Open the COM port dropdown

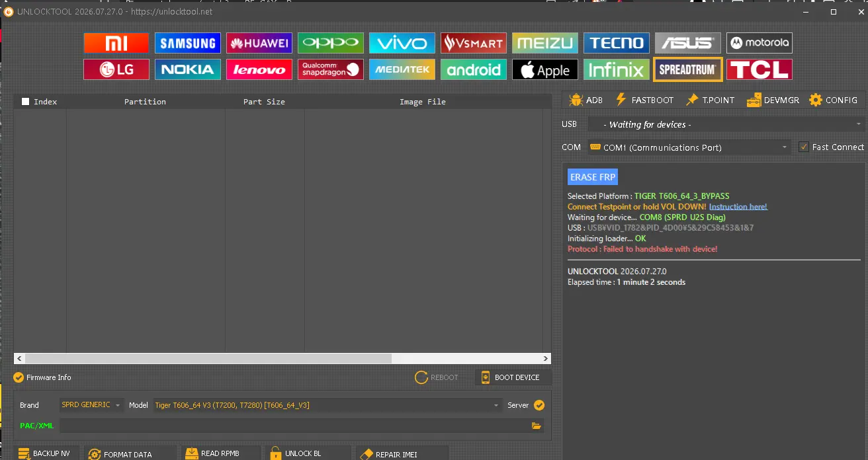pos(689,147)
